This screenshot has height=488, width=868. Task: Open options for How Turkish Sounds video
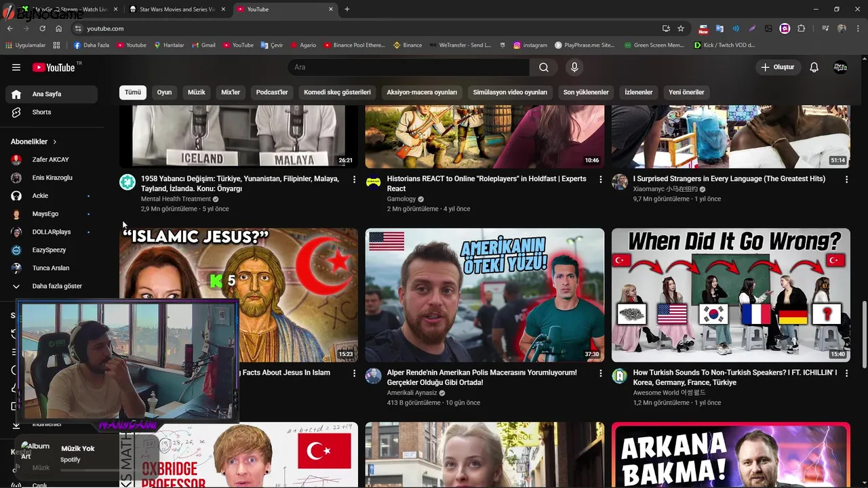pos(846,373)
